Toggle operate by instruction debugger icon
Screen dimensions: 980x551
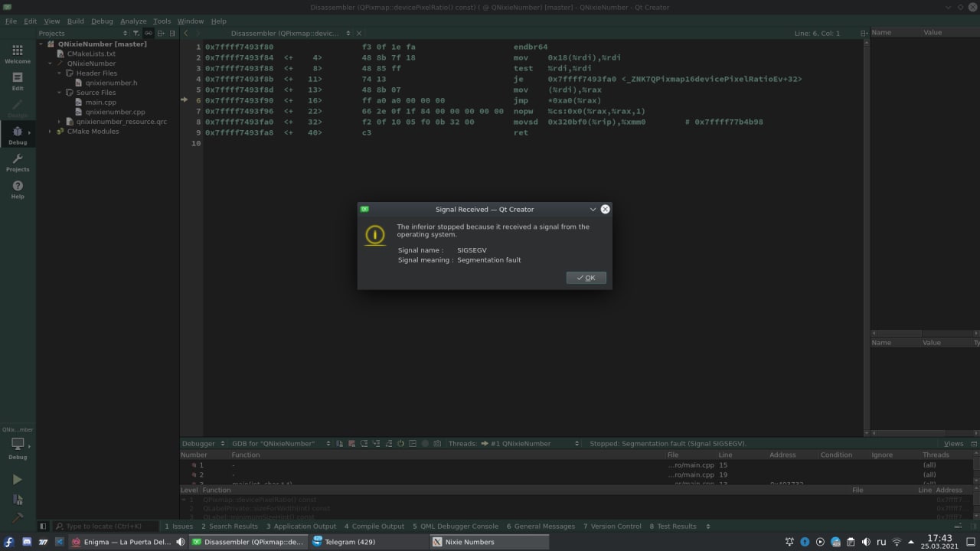pyautogui.click(x=413, y=443)
